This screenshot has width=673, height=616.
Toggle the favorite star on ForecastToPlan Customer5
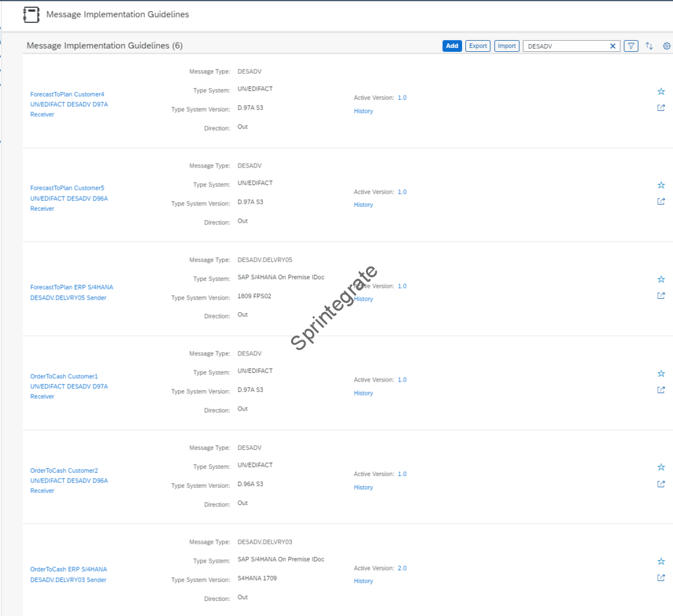coord(661,185)
